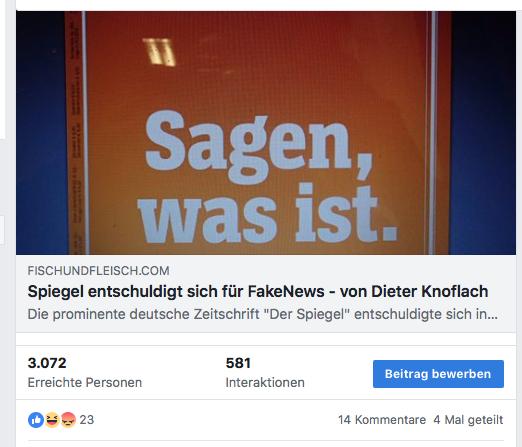Open the reactions count 23
This screenshot has height=447, width=522.
point(87,420)
